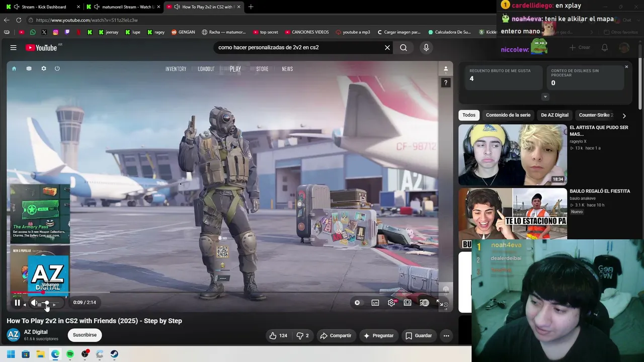This screenshot has height=362, width=644.
Task: Dislike the video with thumbs-down
Action: click(302, 336)
